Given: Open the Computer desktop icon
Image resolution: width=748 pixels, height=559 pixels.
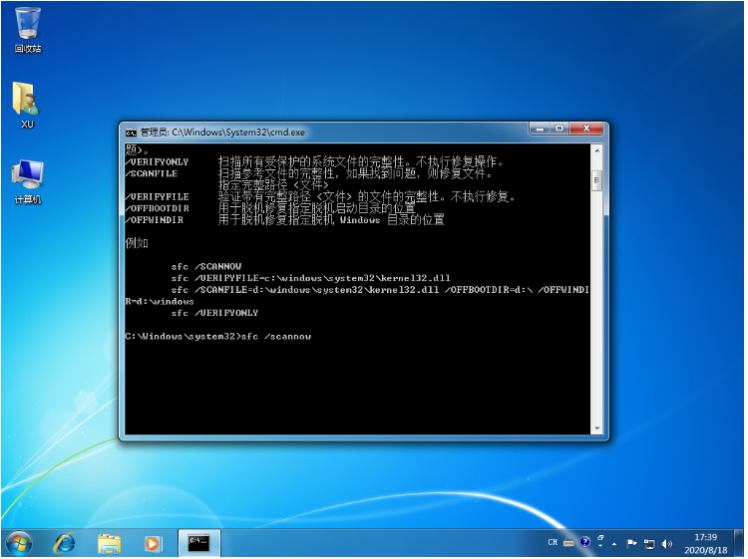Looking at the screenshot, I should click(27, 177).
